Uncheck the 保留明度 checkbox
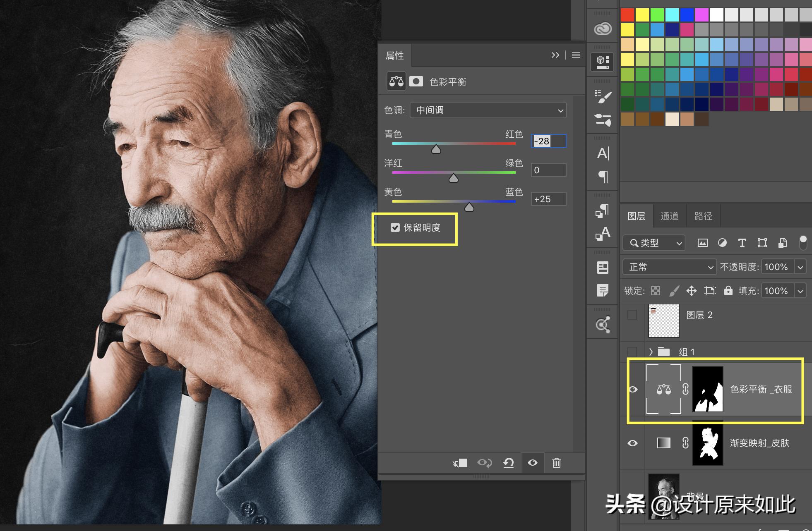The width and height of the screenshot is (812, 531). [x=395, y=227]
